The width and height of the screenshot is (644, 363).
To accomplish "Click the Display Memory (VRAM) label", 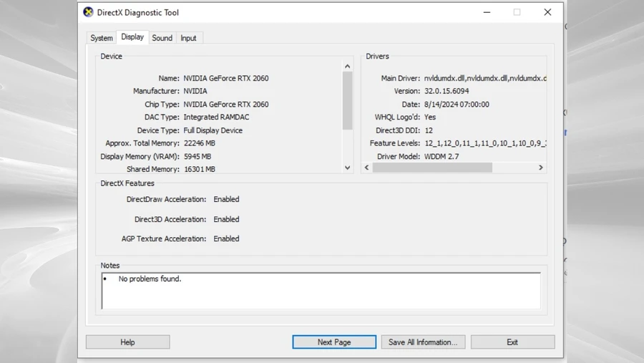I will (x=140, y=156).
